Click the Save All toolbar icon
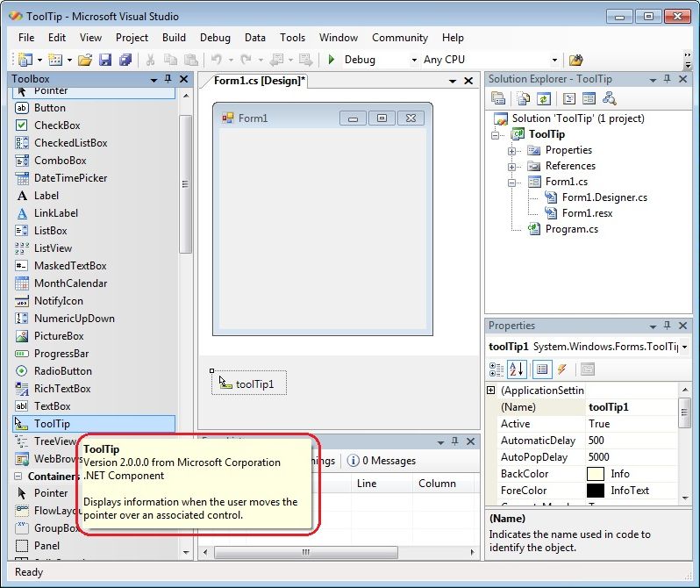This screenshot has height=588, width=700. [x=125, y=60]
